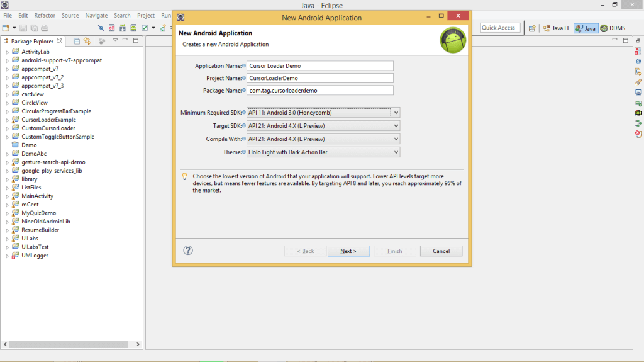Select the google-play-services_lib project
This screenshot has height=362, width=644.
pyautogui.click(x=52, y=171)
